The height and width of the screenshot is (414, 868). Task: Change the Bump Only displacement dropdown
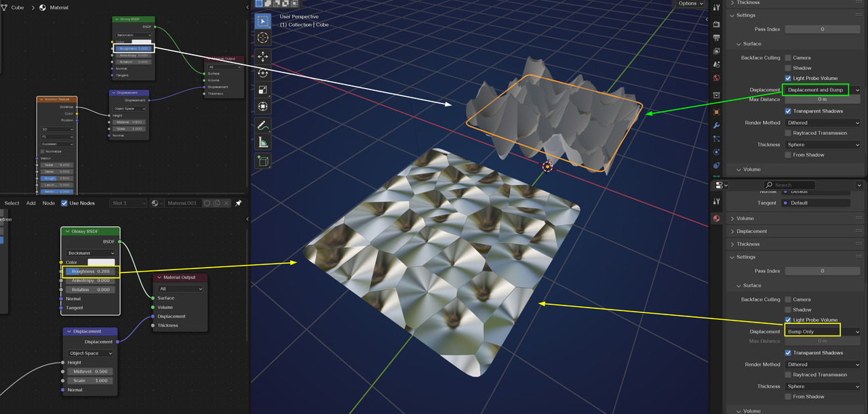coord(812,331)
